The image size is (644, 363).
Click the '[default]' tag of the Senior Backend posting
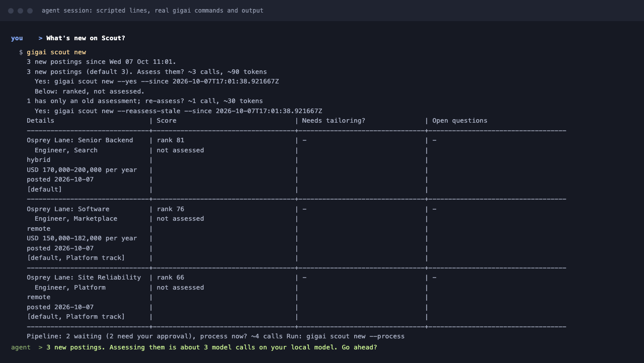click(x=44, y=190)
